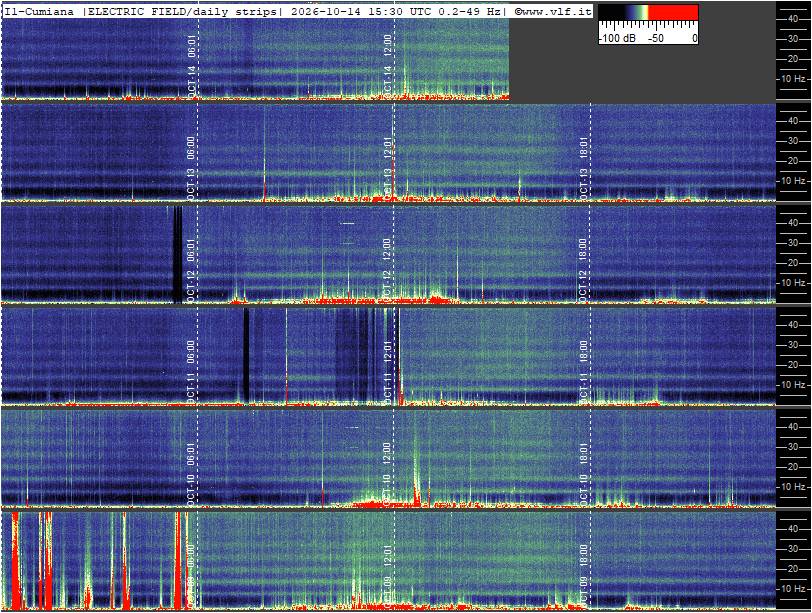The height and width of the screenshot is (613, 812).
Task: Click the 10 Hz axis label beside the OCT-10 strip
Action: pos(793,487)
